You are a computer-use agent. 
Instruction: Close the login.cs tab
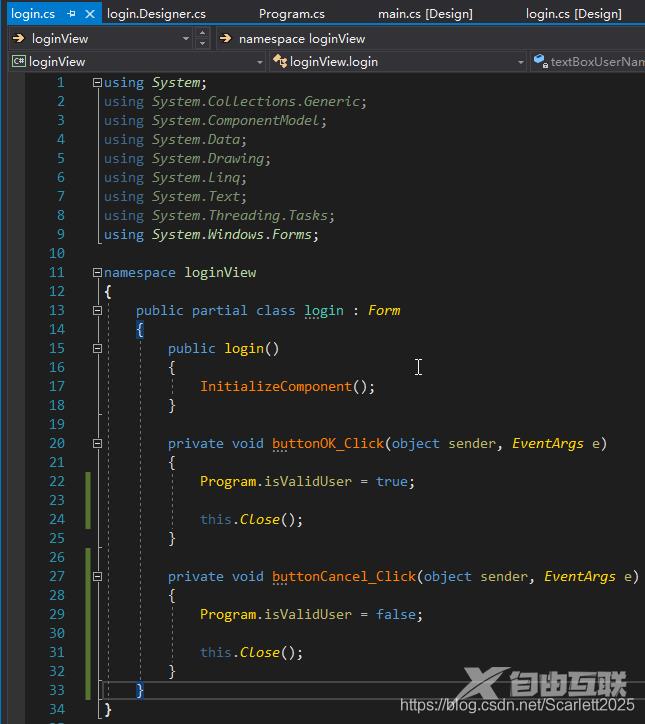[x=90, y=14]
